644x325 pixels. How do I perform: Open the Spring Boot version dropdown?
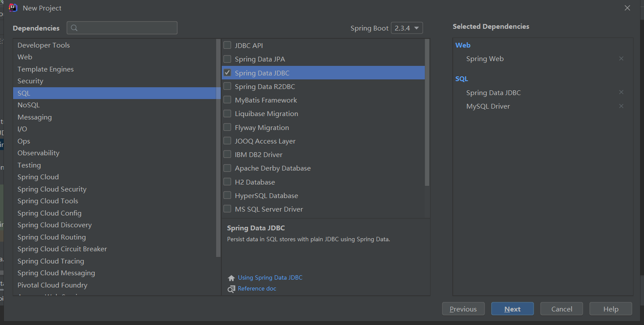407,28
